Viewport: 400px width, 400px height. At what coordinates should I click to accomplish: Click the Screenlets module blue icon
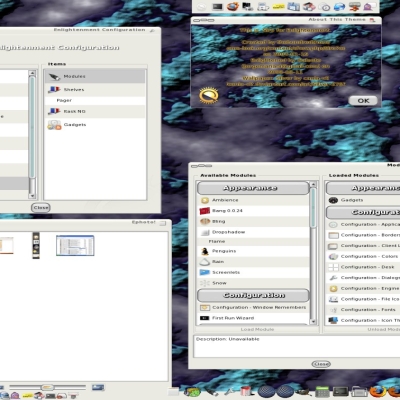tap(205, 272)
